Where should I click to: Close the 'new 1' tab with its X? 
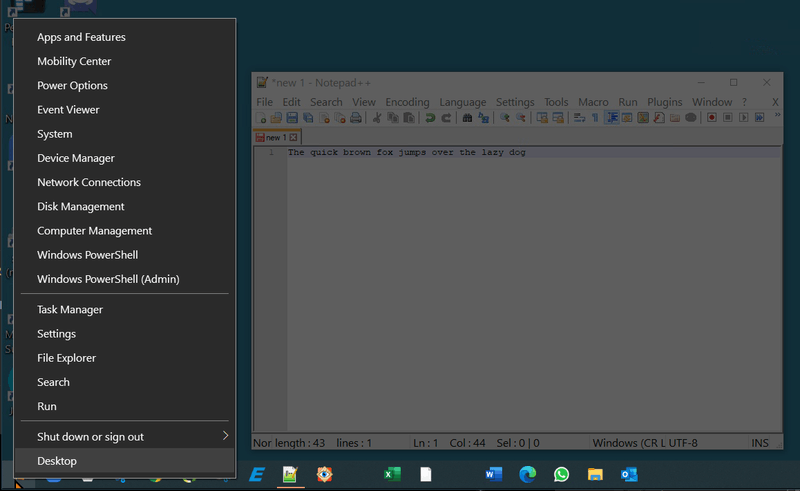(293, 137)
